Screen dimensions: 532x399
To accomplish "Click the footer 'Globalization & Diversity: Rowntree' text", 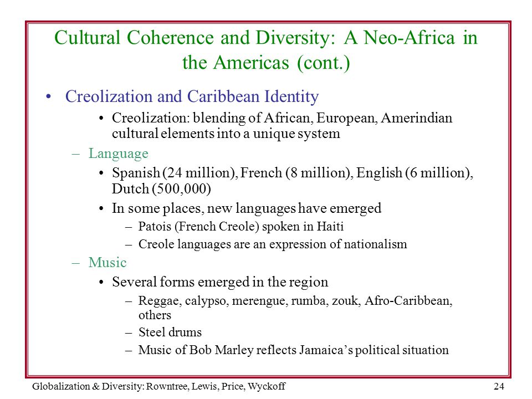I will 159,386.
